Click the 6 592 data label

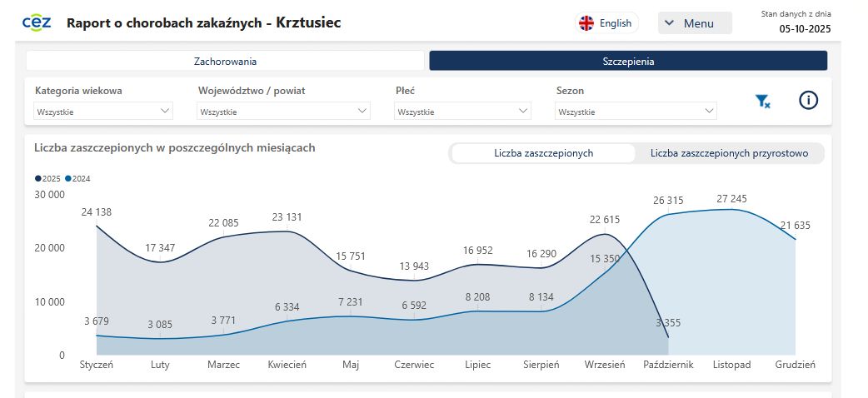coord(414,306)
